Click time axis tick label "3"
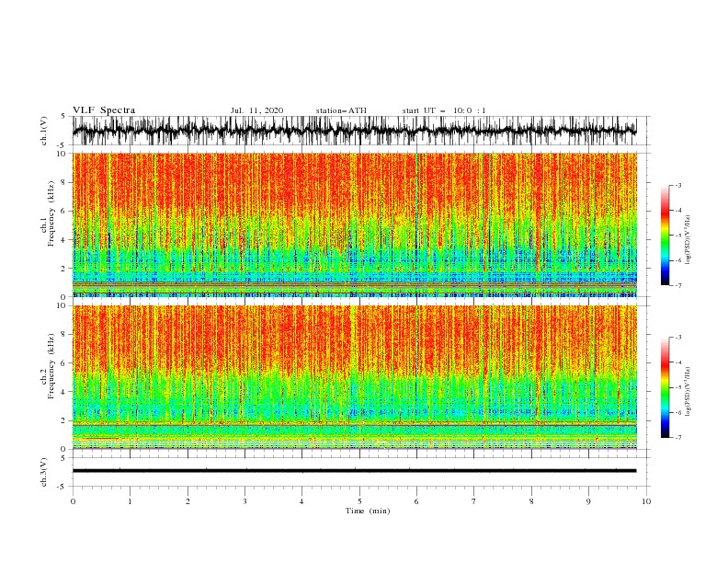The height and width of the screenshot is (563, 728). pyautogui.click(x=245, y=501)
